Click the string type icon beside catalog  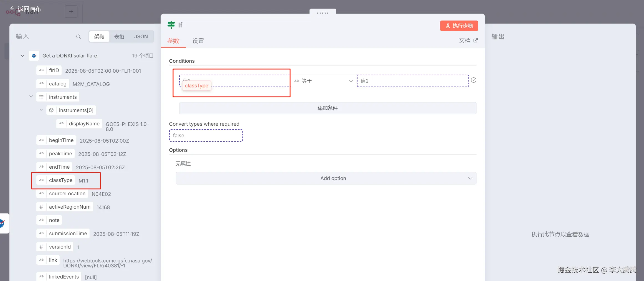click(x=41, y=84)
